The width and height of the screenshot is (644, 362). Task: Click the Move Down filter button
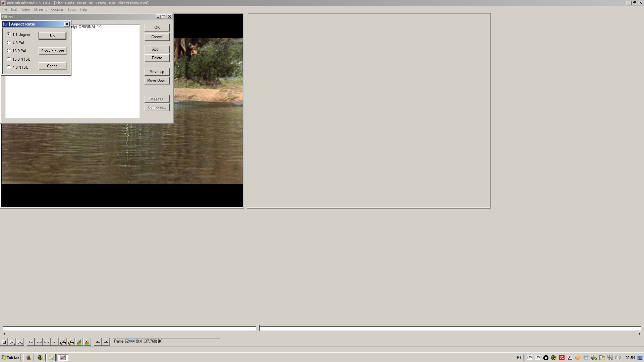pyautogui.click(x=157, y=80)
